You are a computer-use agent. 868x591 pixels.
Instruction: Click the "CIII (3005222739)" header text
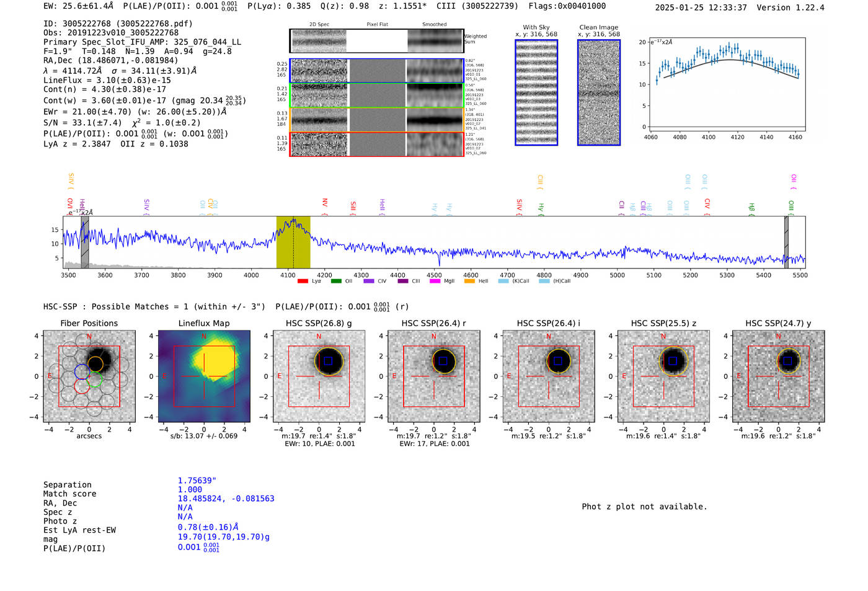point(479,6)
